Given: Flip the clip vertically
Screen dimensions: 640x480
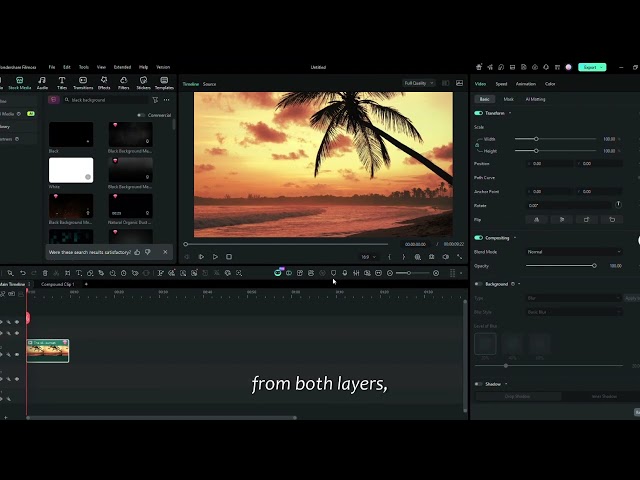Looking at the screenshot, I should click(562, 220).
